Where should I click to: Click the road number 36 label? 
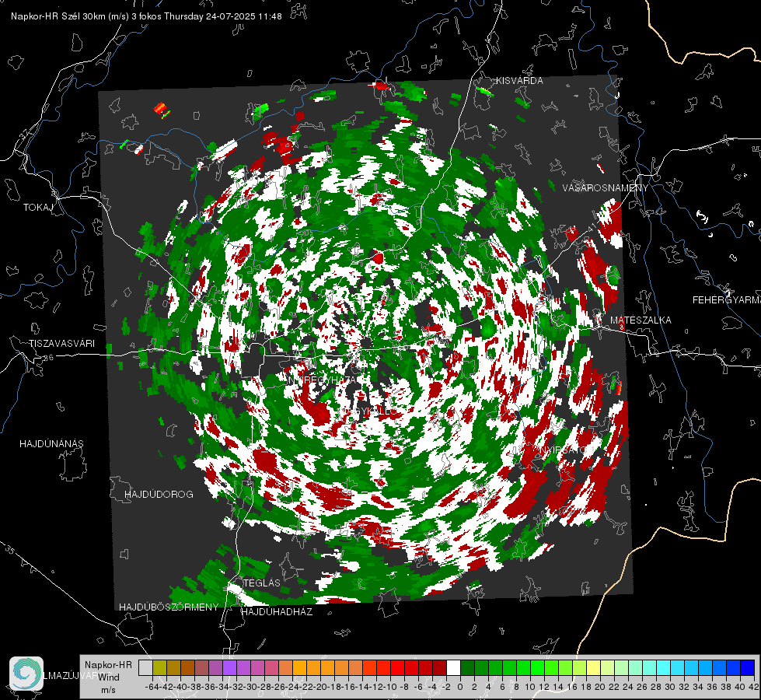click(x=48, y=358)
